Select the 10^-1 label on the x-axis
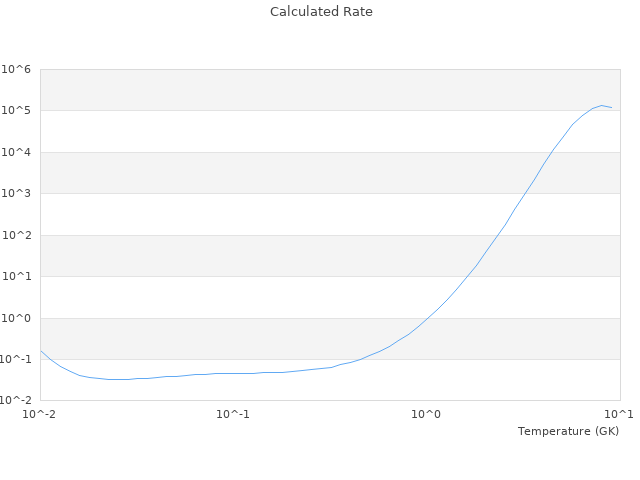 [x=233, y=414]
